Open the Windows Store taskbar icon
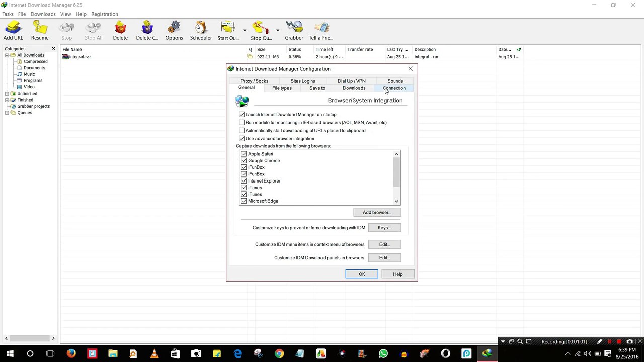This screenshot has width=644, height=362. click(x=175, y=354)
